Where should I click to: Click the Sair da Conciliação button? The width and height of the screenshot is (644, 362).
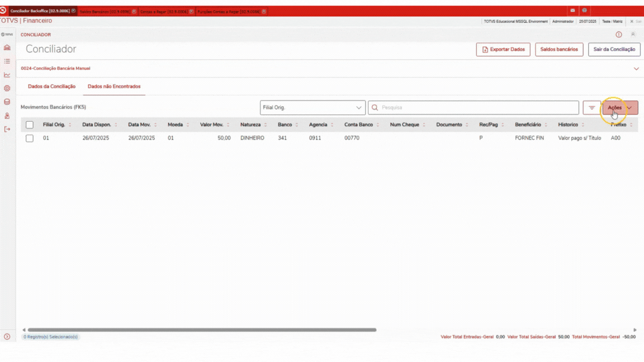(614, 49)
